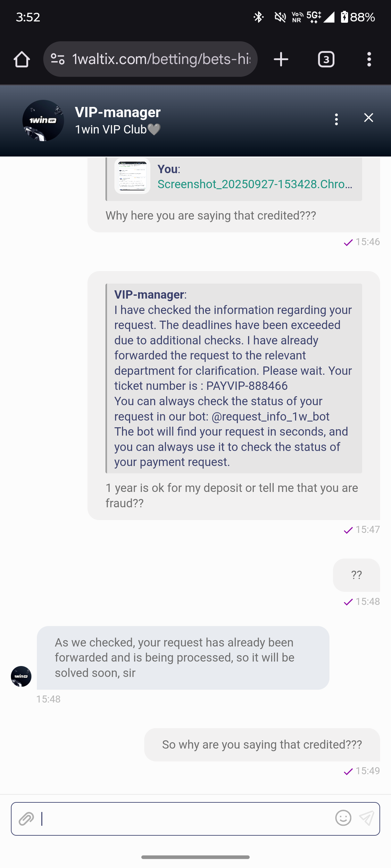Send the message with paper plane icon
391x868 pixels.
366,818
